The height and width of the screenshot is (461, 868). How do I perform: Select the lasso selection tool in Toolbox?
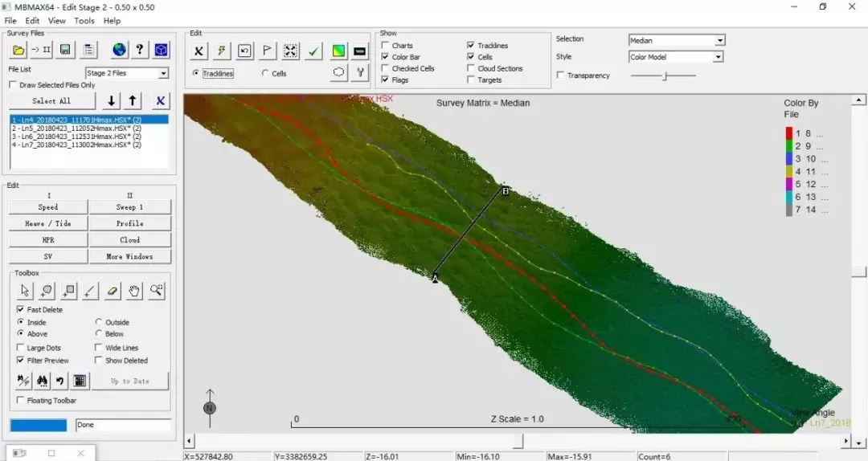[x=47, y=291]
